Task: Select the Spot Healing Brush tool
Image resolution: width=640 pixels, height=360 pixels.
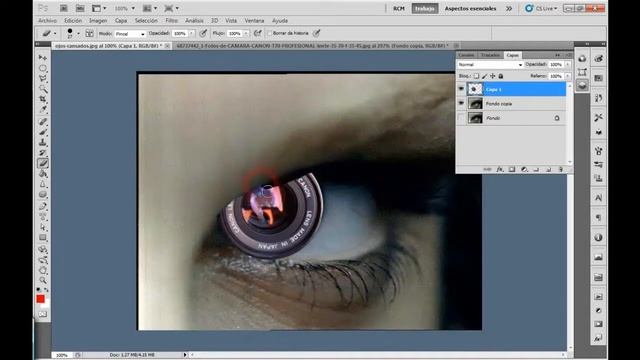Action: pos(42,122)
